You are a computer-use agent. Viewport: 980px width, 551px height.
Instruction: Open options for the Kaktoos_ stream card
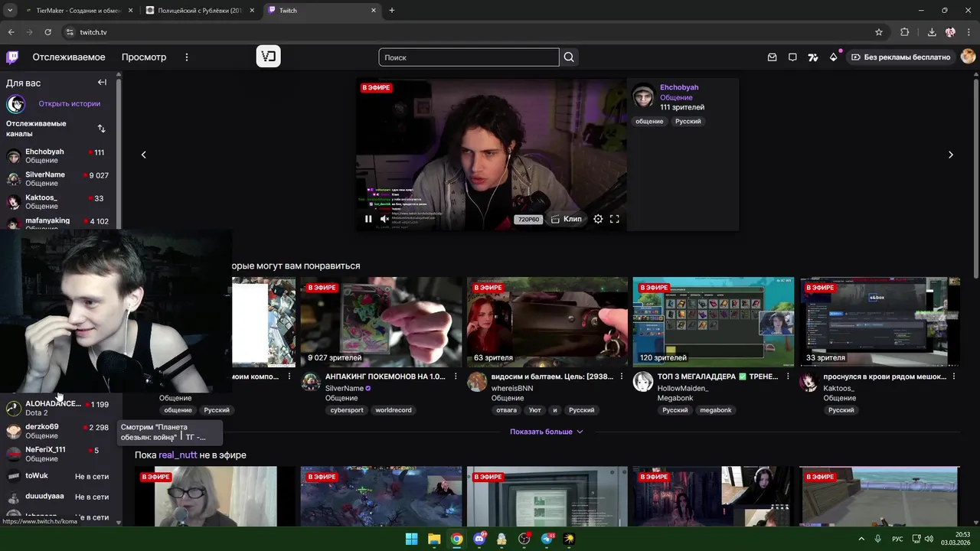[954, 377]
